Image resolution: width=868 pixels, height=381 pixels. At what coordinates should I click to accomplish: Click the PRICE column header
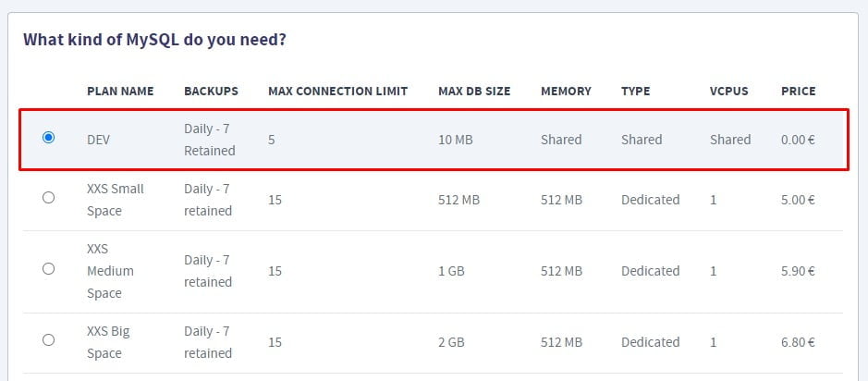click(798, 92)
